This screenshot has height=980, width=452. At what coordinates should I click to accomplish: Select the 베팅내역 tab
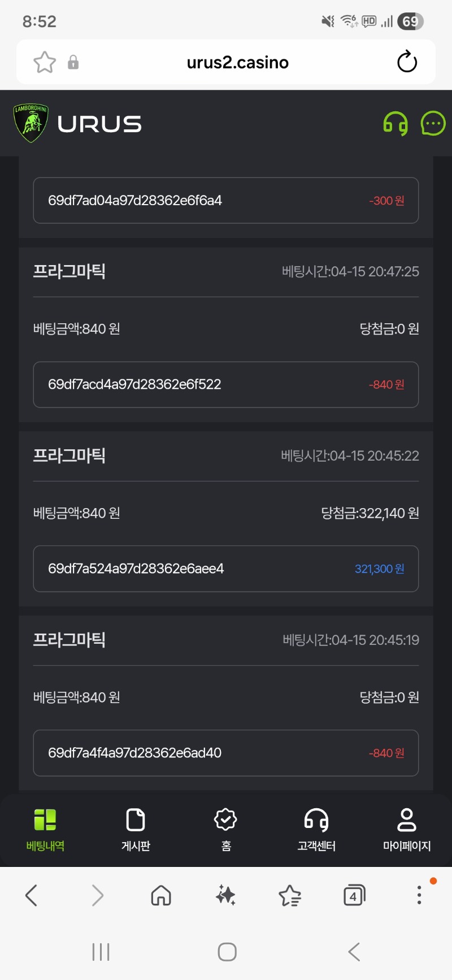pyautogui.click(x=45, y=829)
